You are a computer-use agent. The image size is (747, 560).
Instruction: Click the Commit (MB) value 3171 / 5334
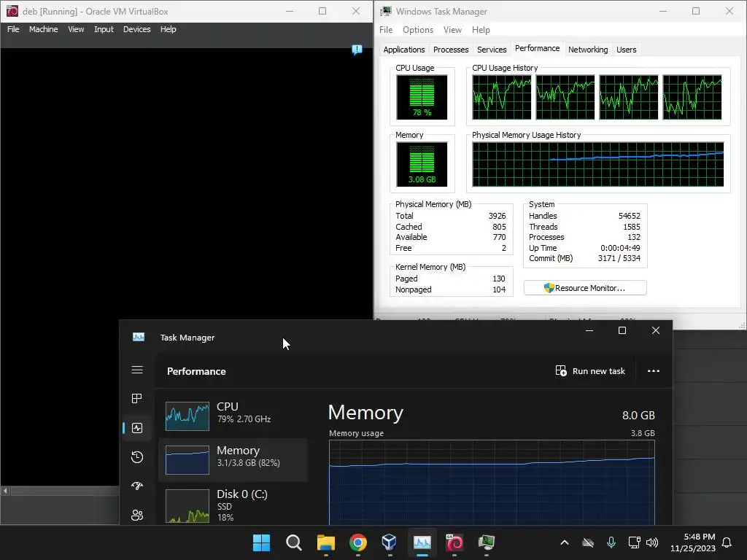[x=619, y=258]
